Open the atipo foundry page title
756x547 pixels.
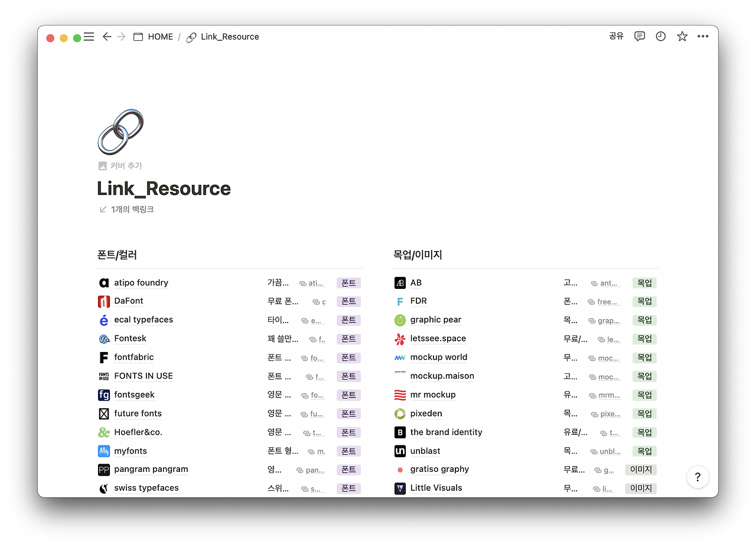(141, 283)
